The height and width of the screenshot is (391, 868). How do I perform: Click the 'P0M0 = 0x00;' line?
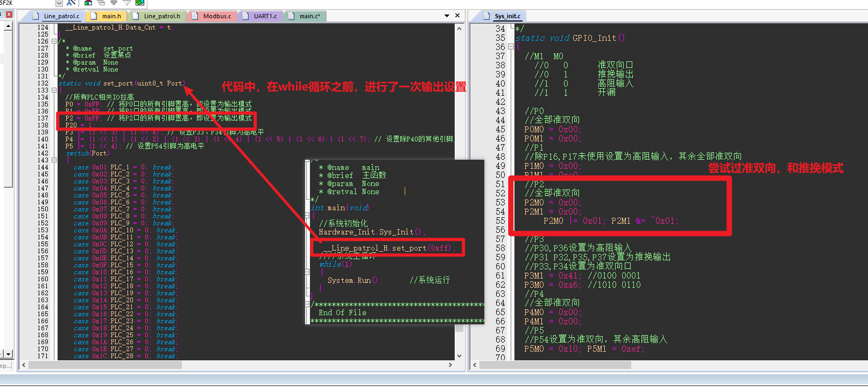click(553, 129)
